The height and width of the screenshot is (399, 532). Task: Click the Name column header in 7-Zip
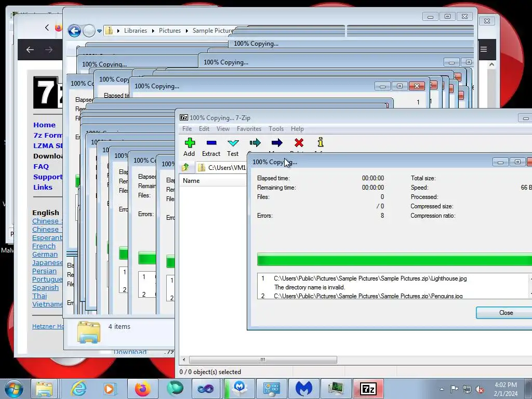214,181
